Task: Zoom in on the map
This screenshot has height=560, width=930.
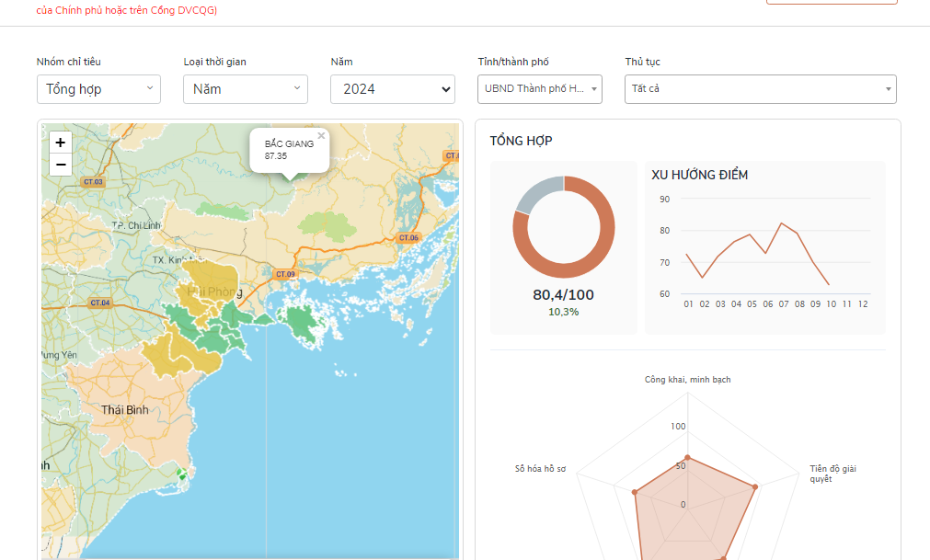Action: tap(60, 143)
